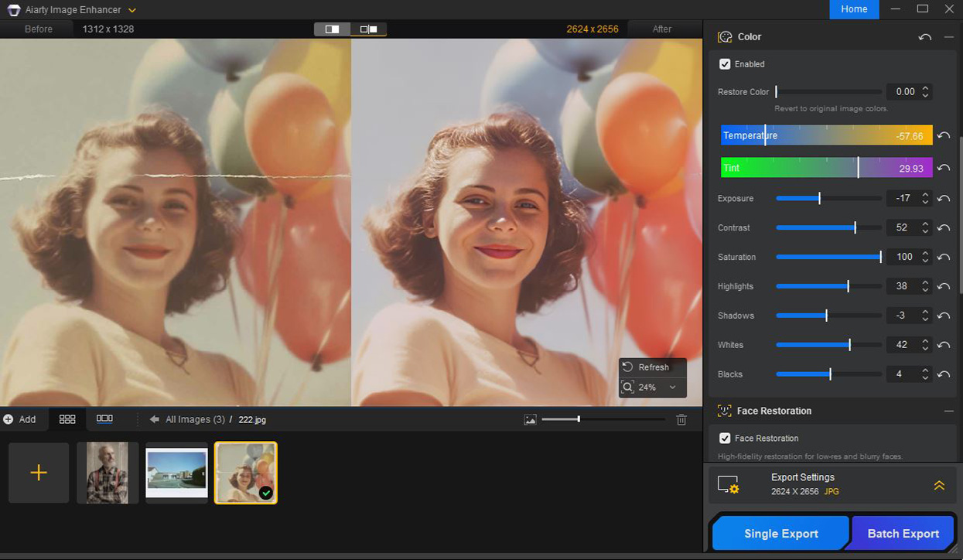Reset the Temperature slider value
Viewport: 963px width, 560px height.
(x=944, y=136)
